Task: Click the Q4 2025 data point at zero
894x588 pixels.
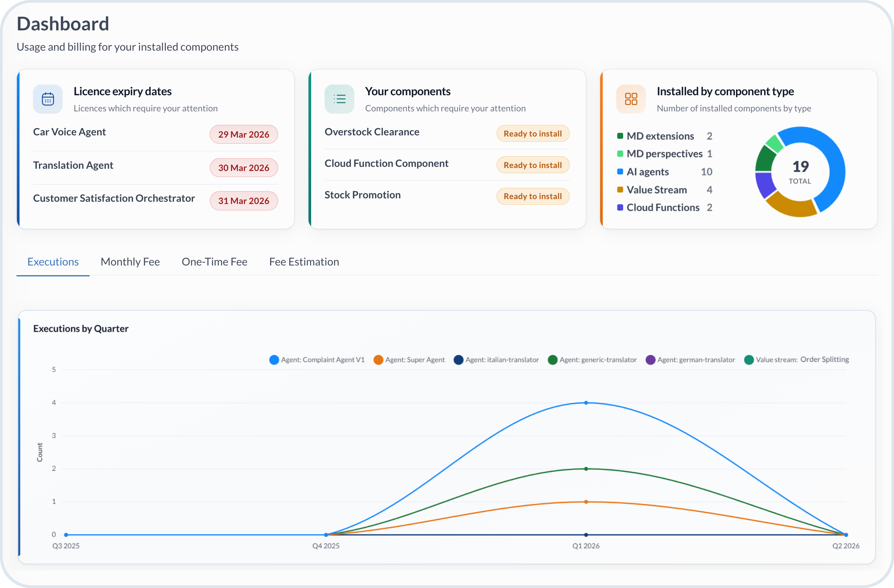Action: [x=326, y=535]
